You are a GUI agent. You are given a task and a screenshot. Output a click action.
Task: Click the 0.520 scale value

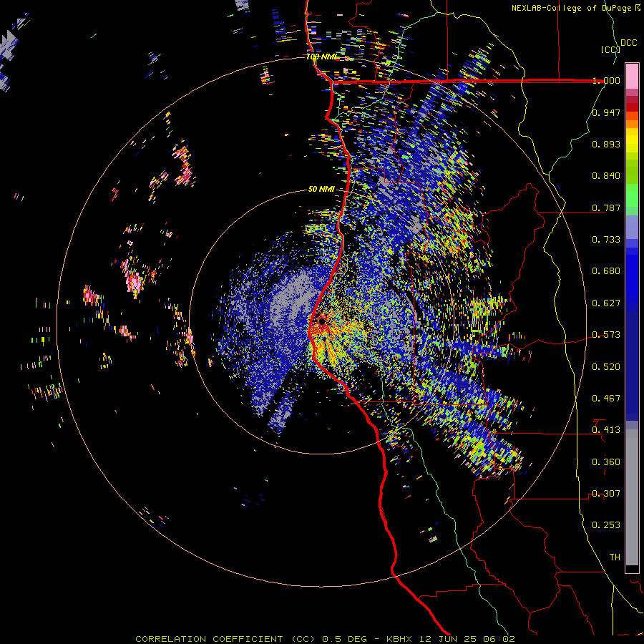606,367
